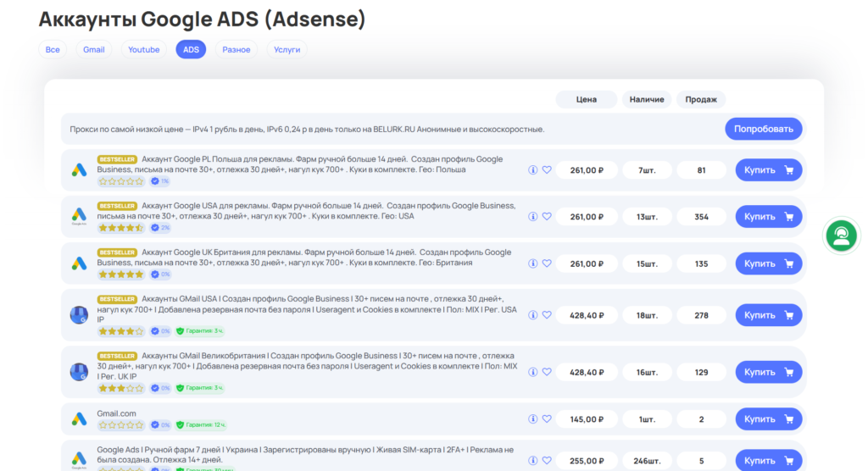Show info for Google Ads Украина listing
This screenshot has width=868, height=471.
click(532, 461)
